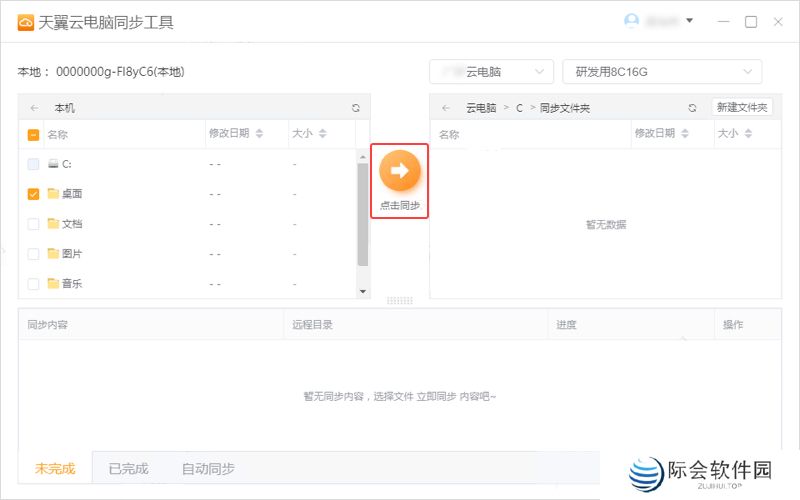
Task: Go back in the local 本机 panel
Action: tap(34, 108)
